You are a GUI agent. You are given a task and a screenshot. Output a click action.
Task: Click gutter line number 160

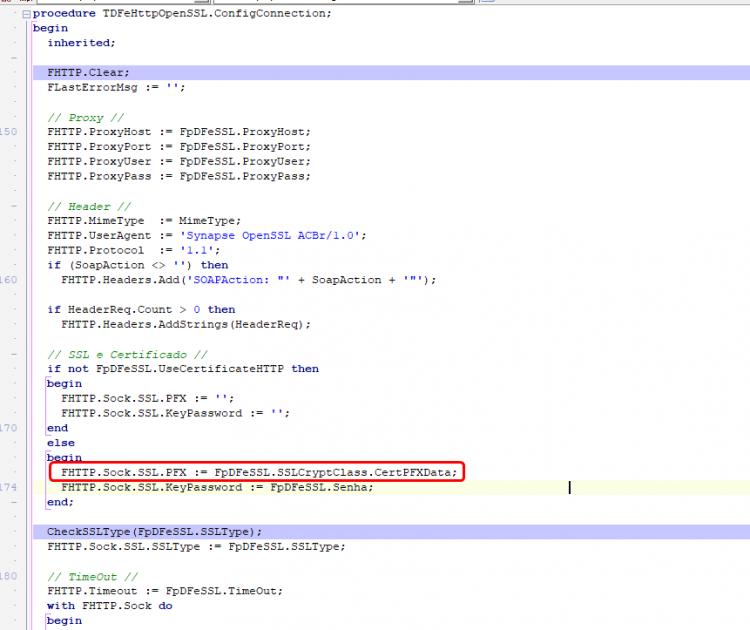click(x=9, y=280)
